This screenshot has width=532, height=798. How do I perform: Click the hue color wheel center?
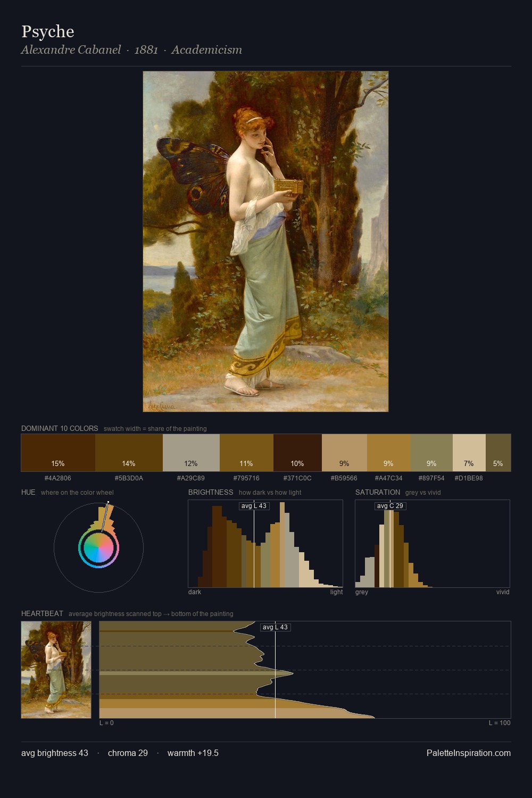point(98,547)
